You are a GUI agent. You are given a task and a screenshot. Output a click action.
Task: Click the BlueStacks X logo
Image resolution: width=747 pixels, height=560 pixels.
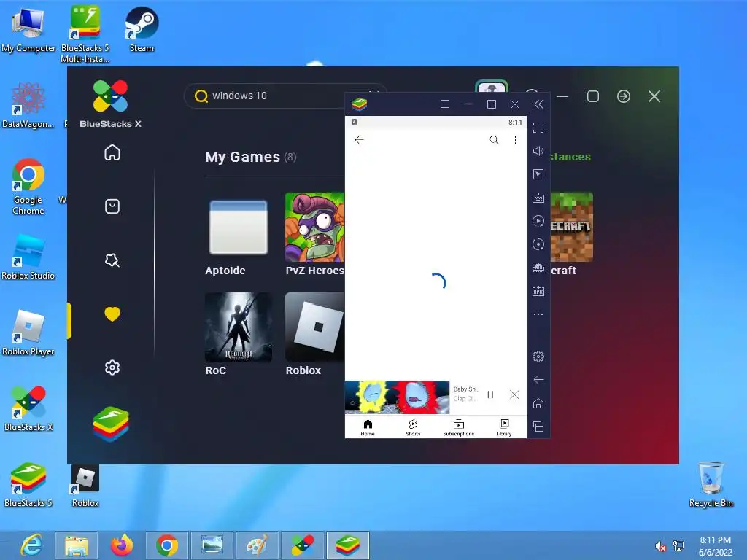(111, 104)
